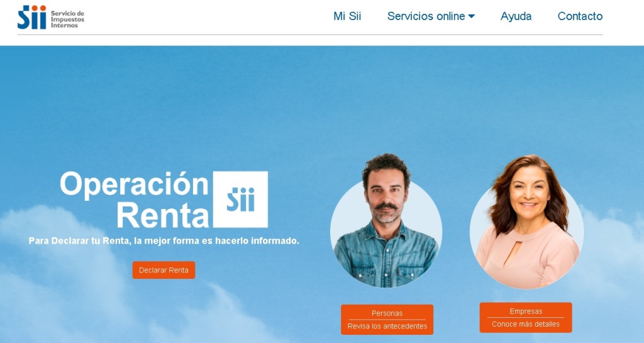Screen dimensions: 644x343
Task: Click the Renta word in banner
Action: coord(163,215)
